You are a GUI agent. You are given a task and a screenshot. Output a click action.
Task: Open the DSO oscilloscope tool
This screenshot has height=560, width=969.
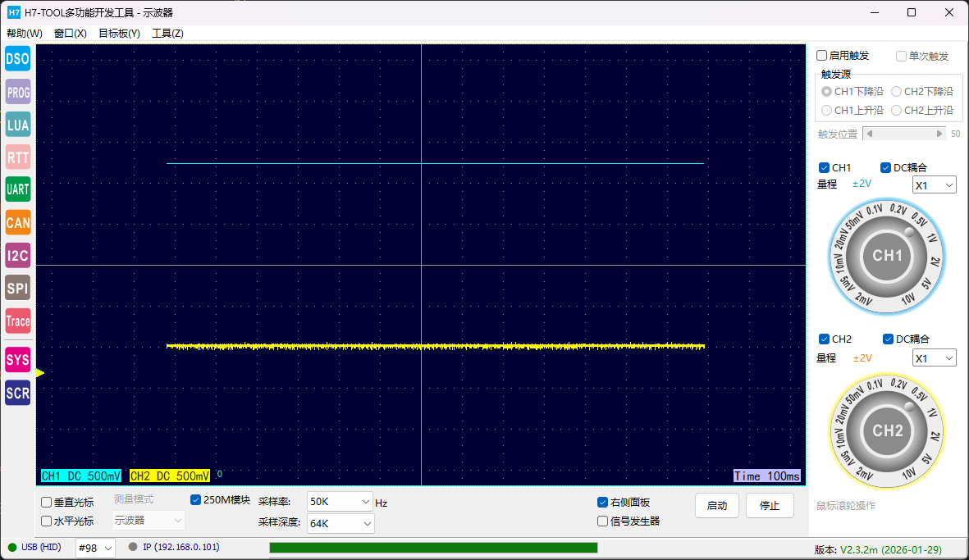17,58
